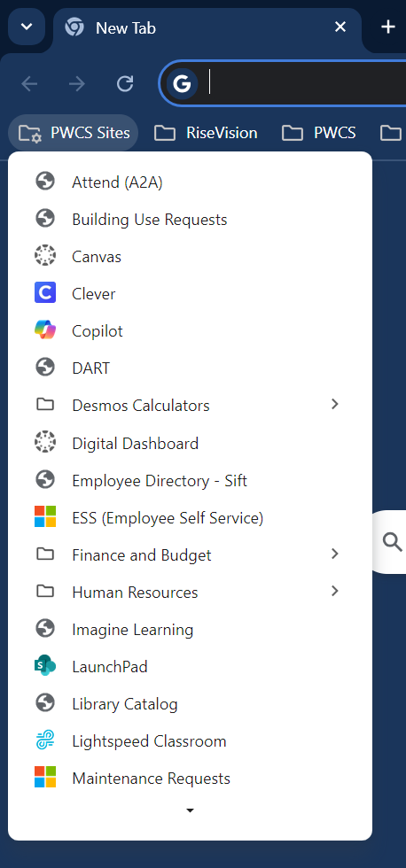Open a new tab with plus icon
406x868 pixels.
(x=388, y=27)
